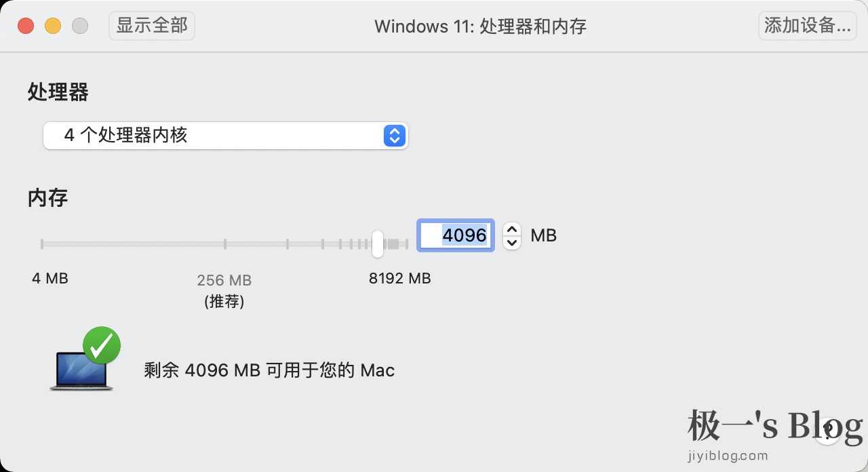This screenshot has width=868, height=472.
Task: Click the 4096 memory input field
Action: [456, 235]
